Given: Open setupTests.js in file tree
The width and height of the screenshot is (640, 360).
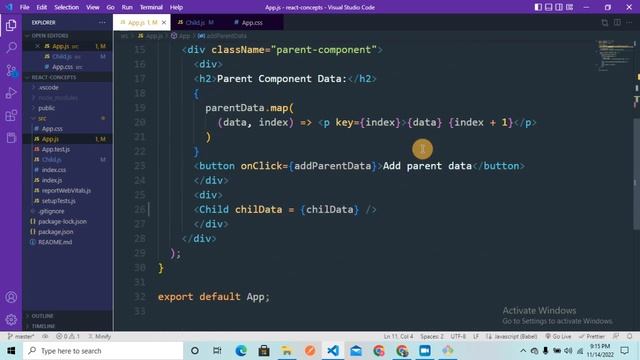Looking at the screenshot, I should coord(58,201).
